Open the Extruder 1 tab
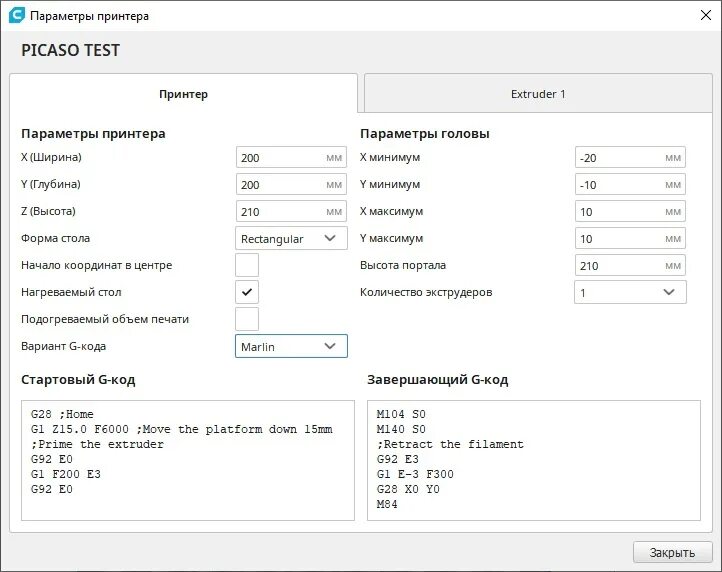 538,93
